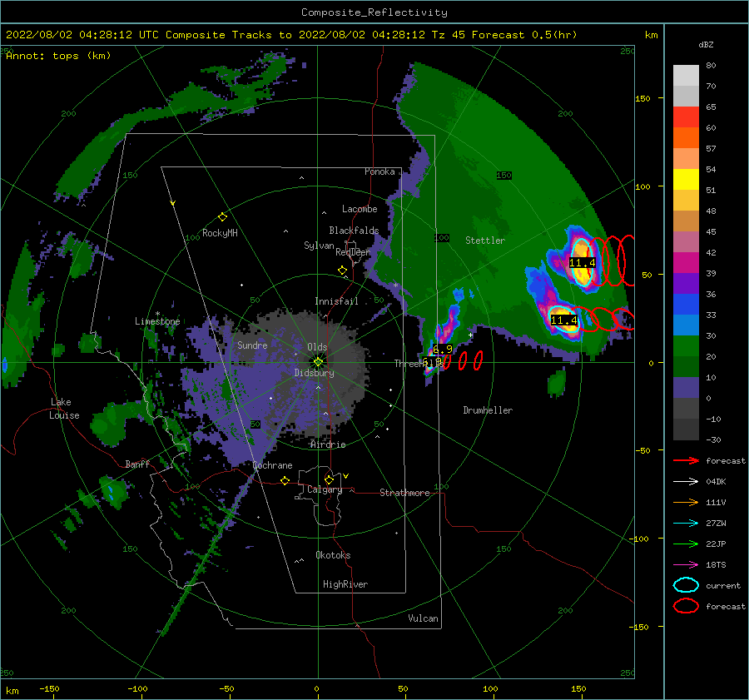
Task: Click the 6.9 storm tops label
Action: pyautogui.click(x=443, y=350)
